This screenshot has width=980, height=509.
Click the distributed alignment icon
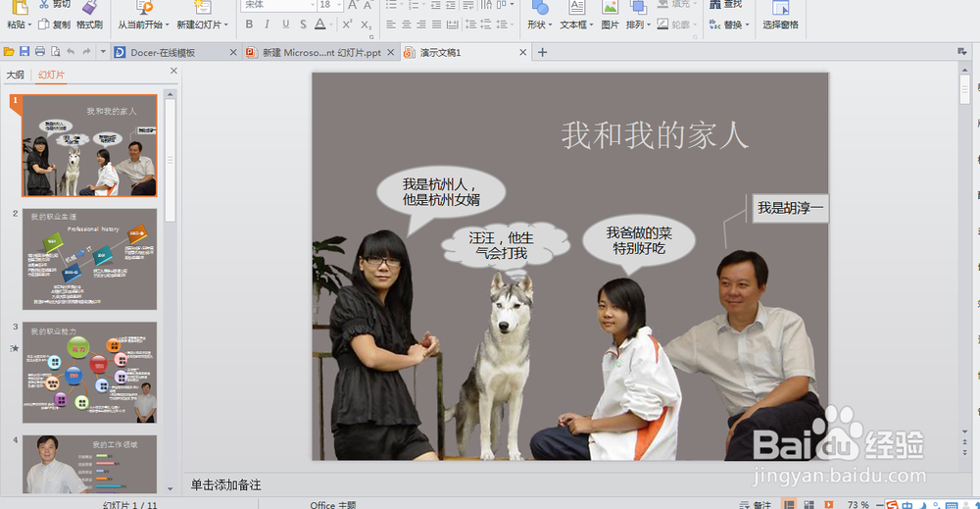[x=453, y=25]
